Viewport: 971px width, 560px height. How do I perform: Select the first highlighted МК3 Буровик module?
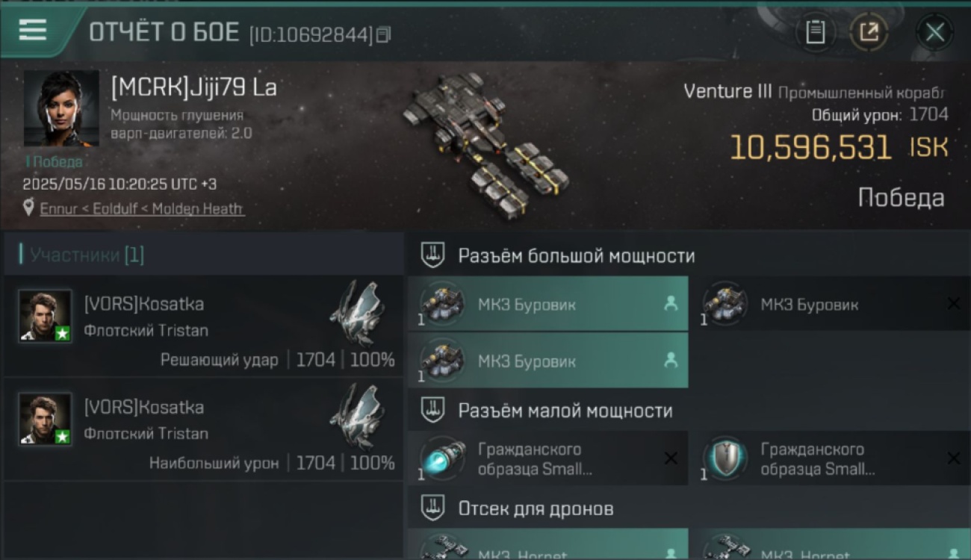(547, 304)
